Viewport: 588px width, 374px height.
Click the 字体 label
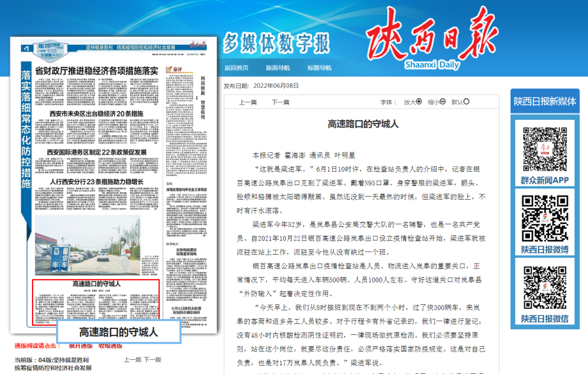pyautogui.click(x=388, y=102)
